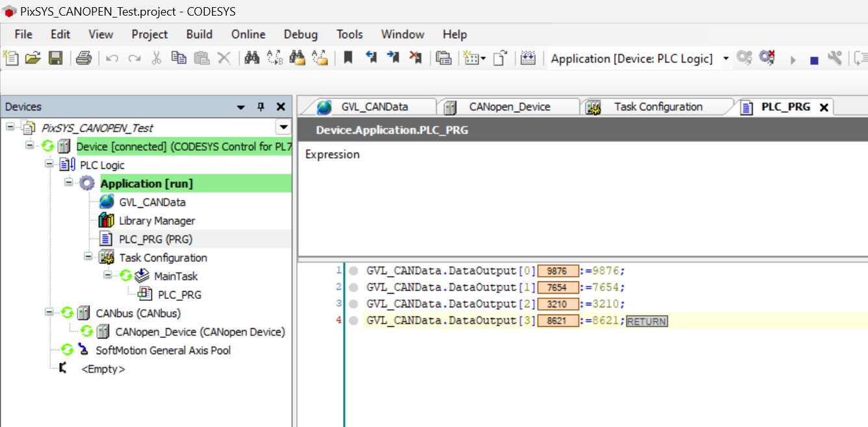This screenshot has height=427, width=868.
Task: Toggle bookmark with the black bookmark icon
Action: point(348,58)
